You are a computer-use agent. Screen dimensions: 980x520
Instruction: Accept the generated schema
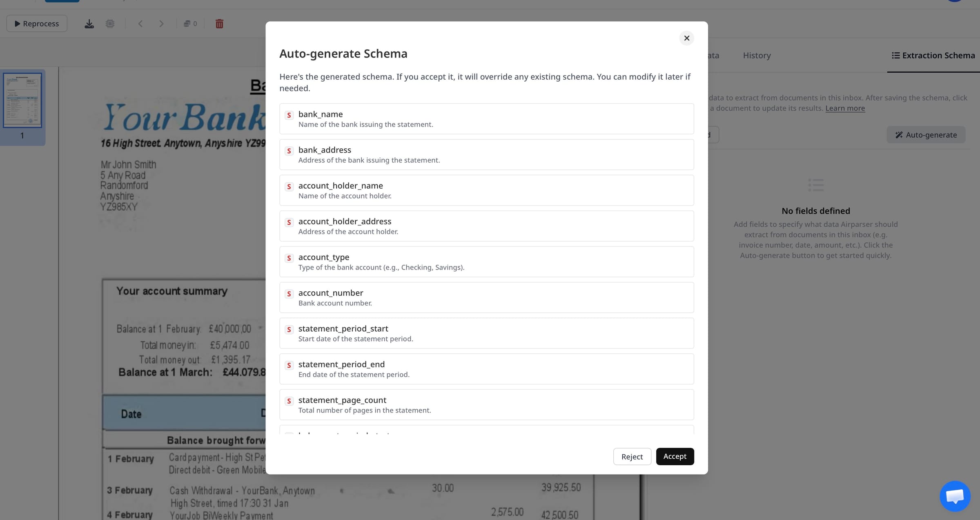coord(675,456)
